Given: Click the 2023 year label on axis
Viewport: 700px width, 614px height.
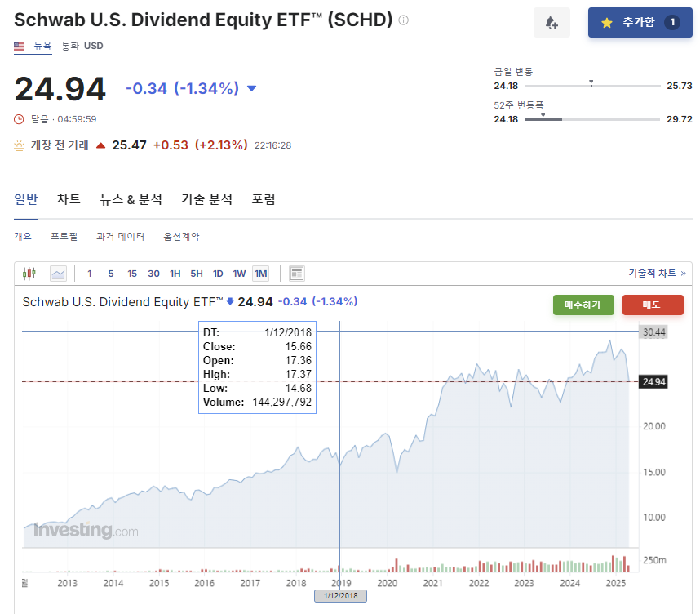Looking at the screenshot, I should coord(524,583).
